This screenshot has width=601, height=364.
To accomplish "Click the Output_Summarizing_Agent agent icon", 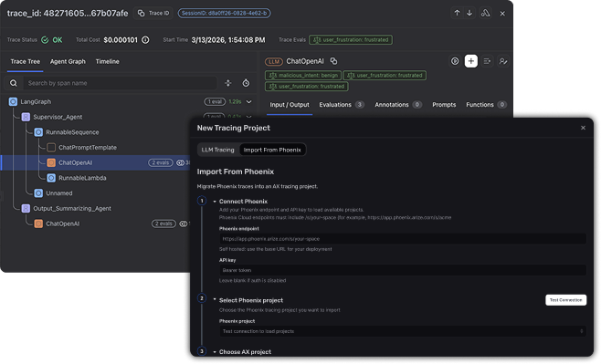I will 26,209.
